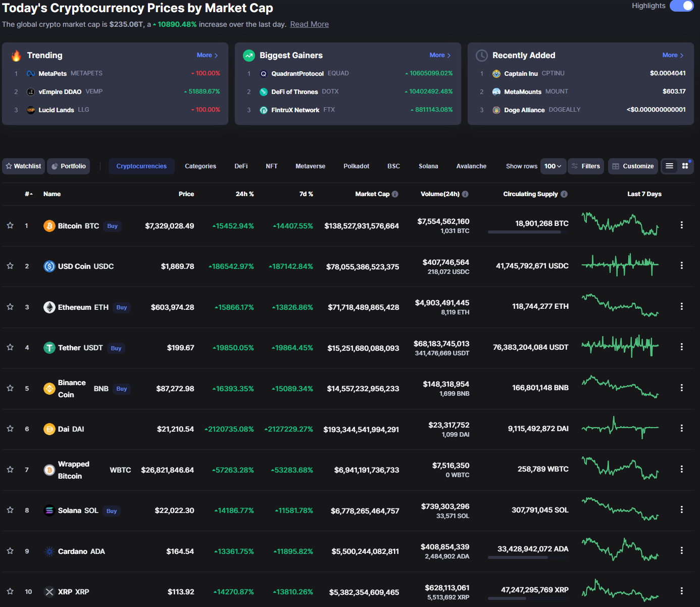Toggle the Highlights switch off

click(x=681, y=6)
